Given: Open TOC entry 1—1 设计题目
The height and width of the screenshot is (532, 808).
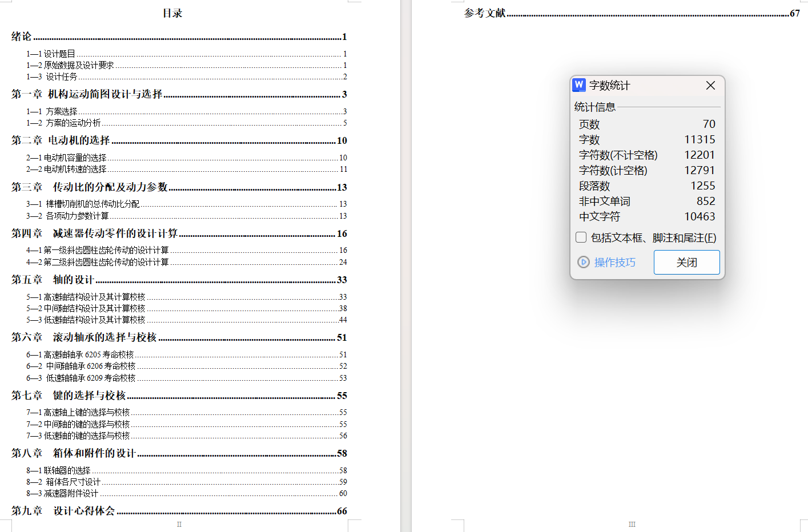Looking at the screenshot, I should point(186,54).
